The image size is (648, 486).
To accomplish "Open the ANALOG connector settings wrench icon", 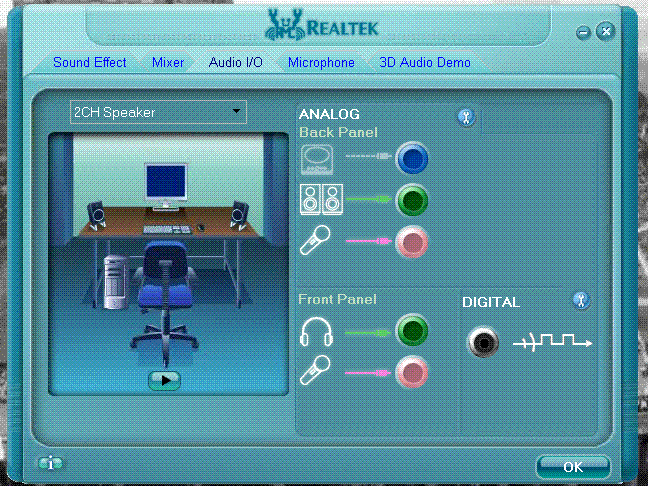I will point(466,117).
